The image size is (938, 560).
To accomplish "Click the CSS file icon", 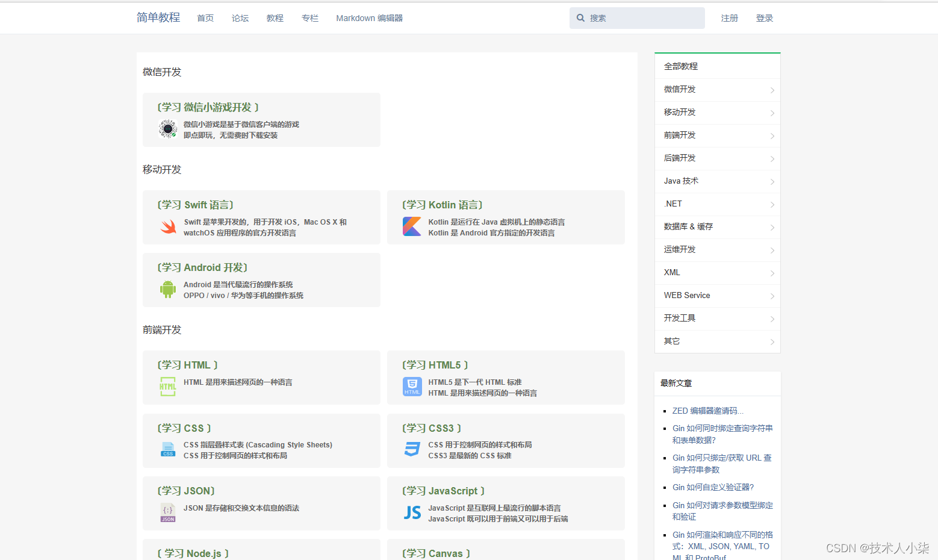I will (x=168, y=449).
